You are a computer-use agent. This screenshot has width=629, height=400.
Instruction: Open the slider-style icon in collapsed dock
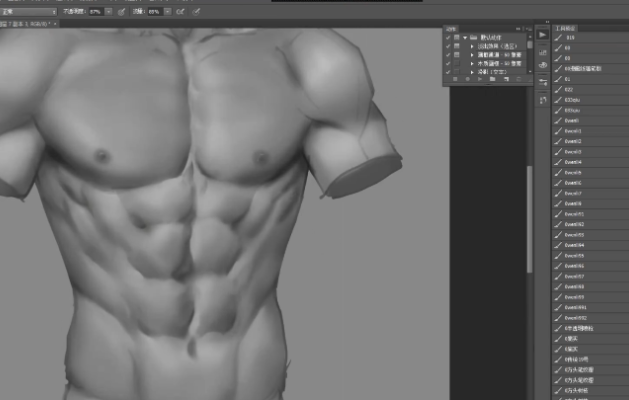pyautogui.click(x=543, y=82)
